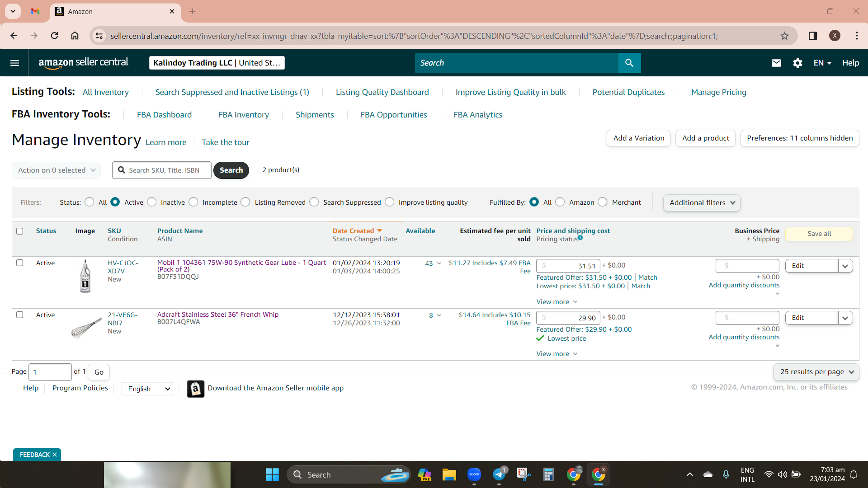Go to Shipments

(315, 115)
